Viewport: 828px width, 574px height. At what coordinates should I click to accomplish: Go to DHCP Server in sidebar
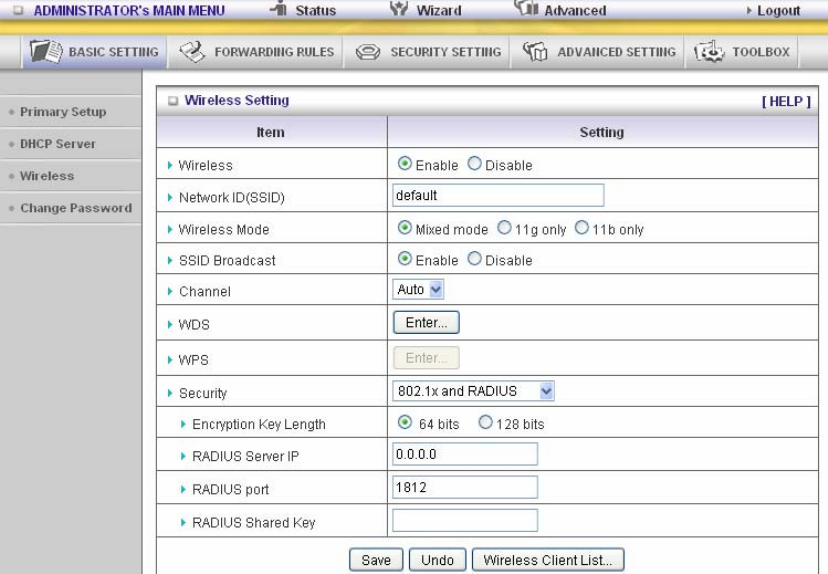pos(58,144)
